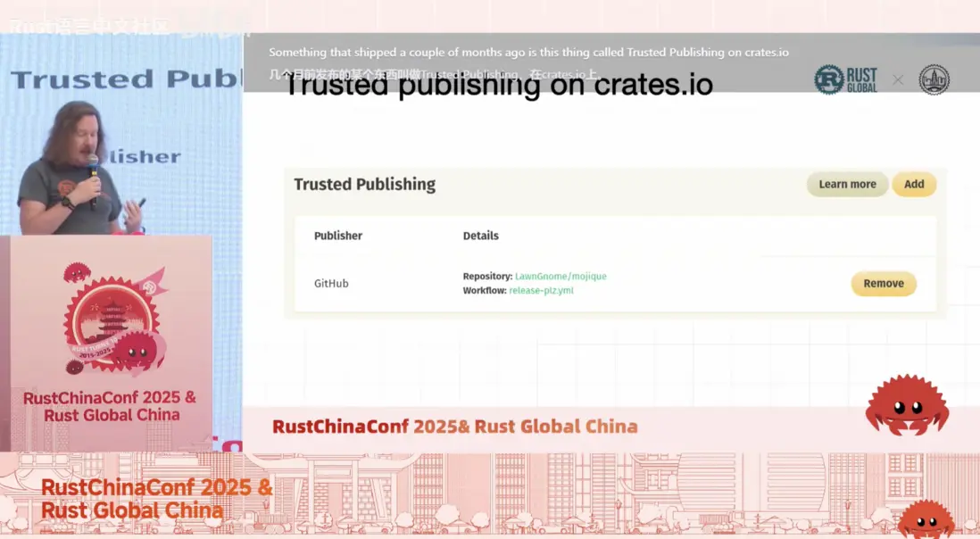
Task: Click the red 'RustChinaConf 2025& Rust Global China' banner
Action: tap(455, 427)
